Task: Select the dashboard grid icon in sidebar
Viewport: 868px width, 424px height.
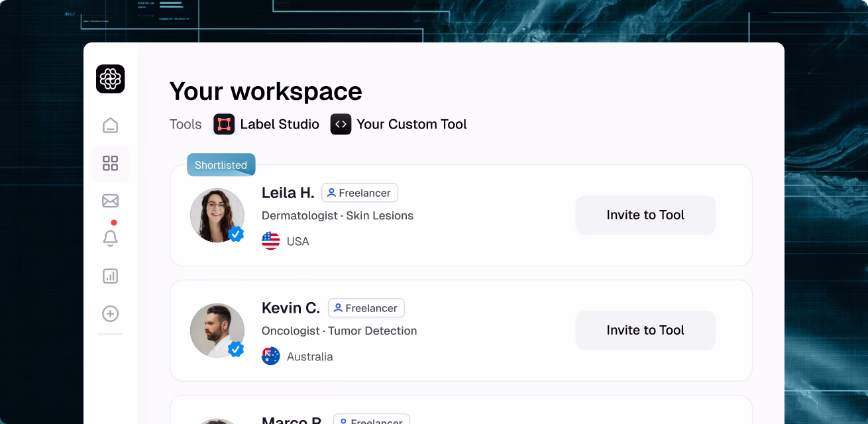Action: click(110, 163)
